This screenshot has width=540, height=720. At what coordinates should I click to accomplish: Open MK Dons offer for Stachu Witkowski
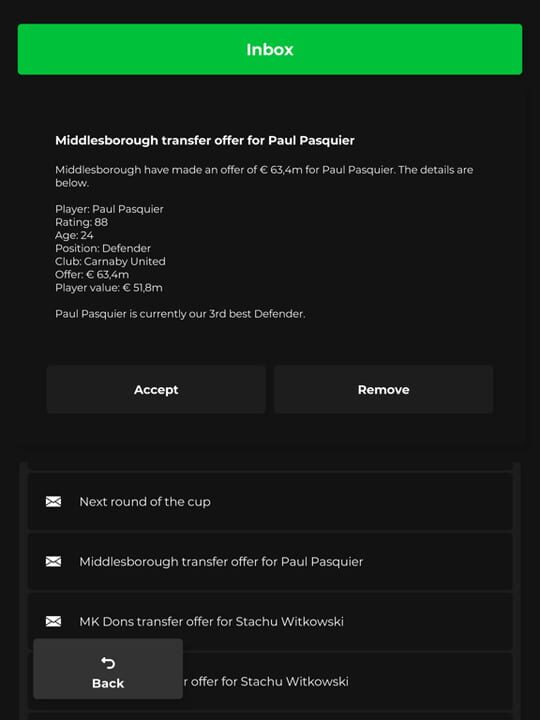click(270, 621)
